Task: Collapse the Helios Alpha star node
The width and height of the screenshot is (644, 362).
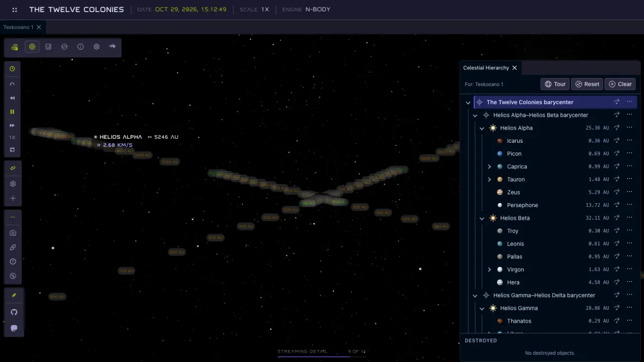Action: [x=482, y=128]
